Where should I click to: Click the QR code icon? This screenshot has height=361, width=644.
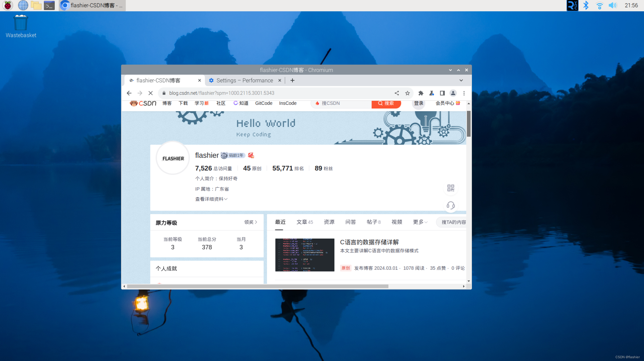[451, 188]
